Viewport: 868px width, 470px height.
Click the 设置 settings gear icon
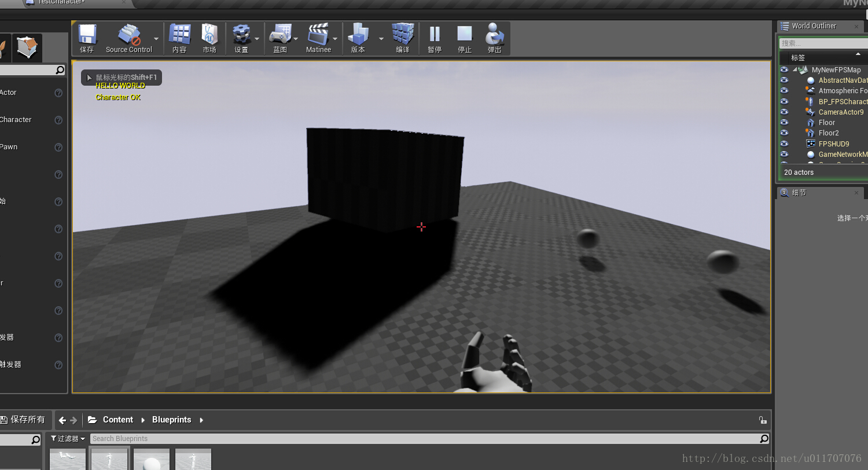[x=241, y=35]
